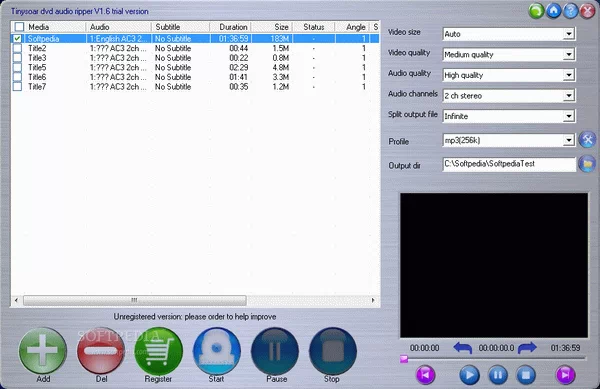
Task: Open the Video size dropdown
Action: coord(569,34)
